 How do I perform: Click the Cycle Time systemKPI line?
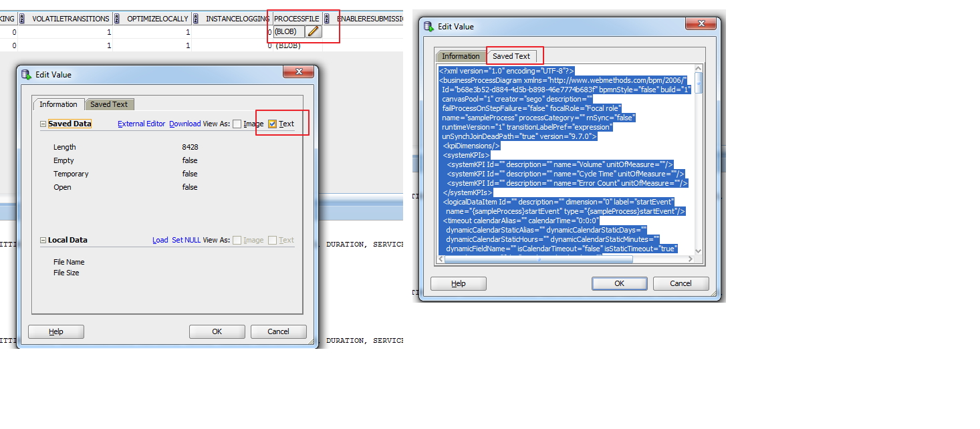click(566, 173)
